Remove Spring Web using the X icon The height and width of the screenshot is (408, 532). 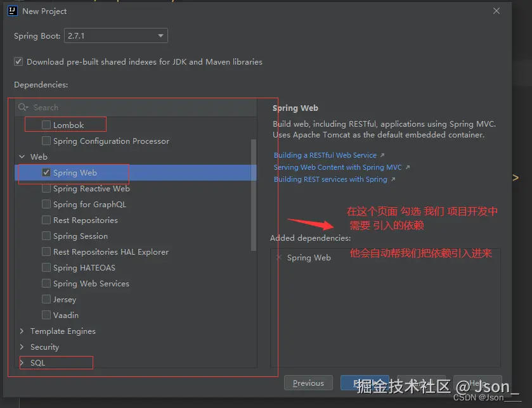click(278, 258)
